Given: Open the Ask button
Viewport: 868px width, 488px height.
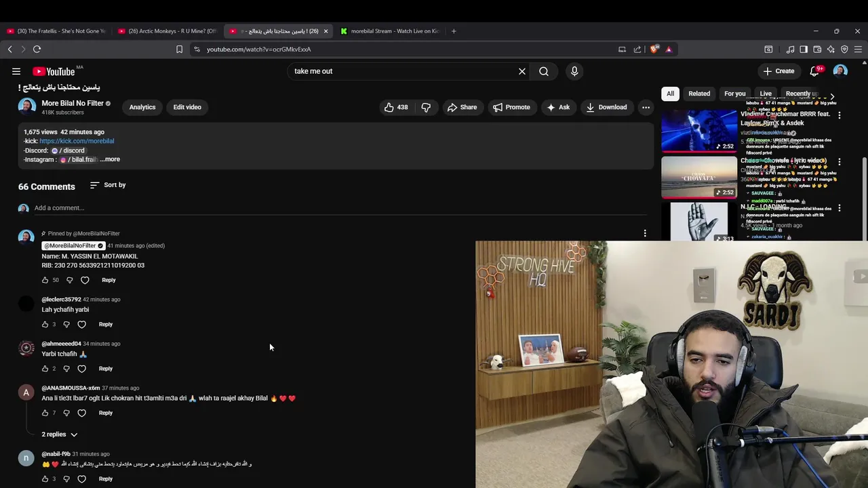Looking at the screenshot, I should 558,107.
